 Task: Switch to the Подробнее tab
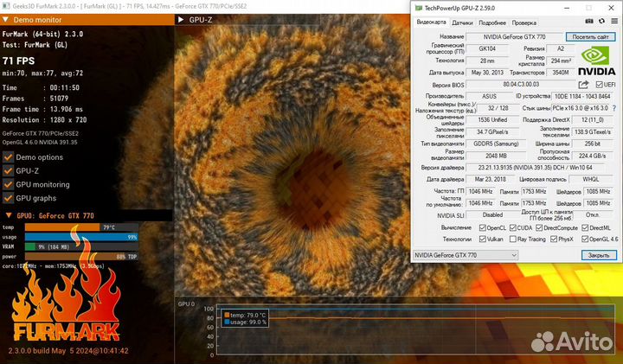click(492, 23)
